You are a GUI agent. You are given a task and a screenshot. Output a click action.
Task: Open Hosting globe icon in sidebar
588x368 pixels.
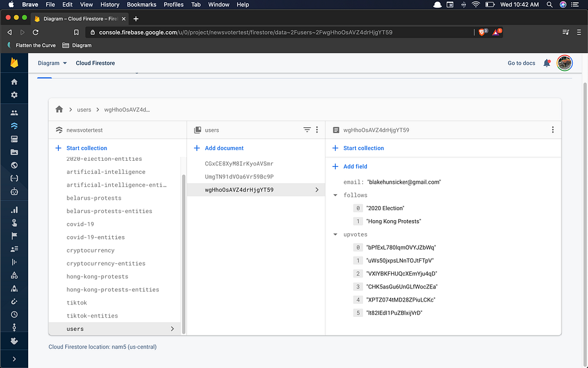[x=14, y=165]
